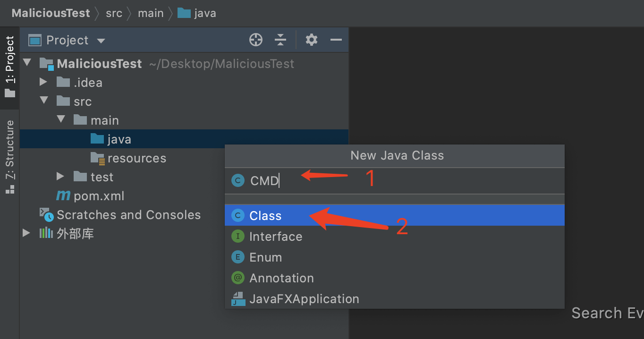The height and width of the screenshot is (339, 644).
Task: Expand the .idea folder
Action: click(43, 82)
